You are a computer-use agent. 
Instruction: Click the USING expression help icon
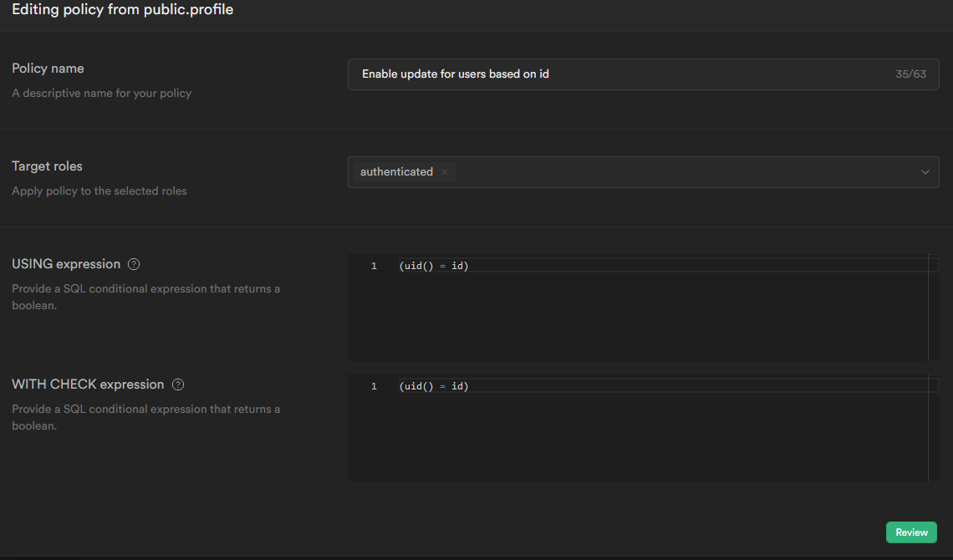134,264
